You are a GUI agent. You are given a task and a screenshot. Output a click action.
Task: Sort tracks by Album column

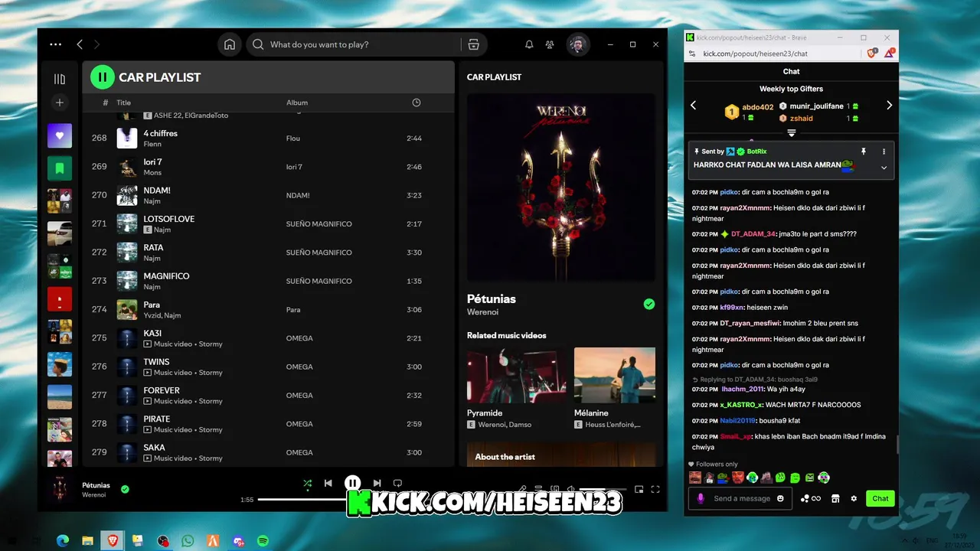point(297,103)
